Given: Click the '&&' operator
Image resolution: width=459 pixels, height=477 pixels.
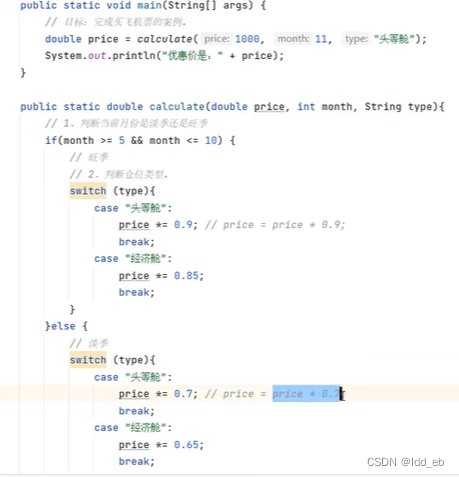Looking at the screenshot, I should (x=137, y=140).
